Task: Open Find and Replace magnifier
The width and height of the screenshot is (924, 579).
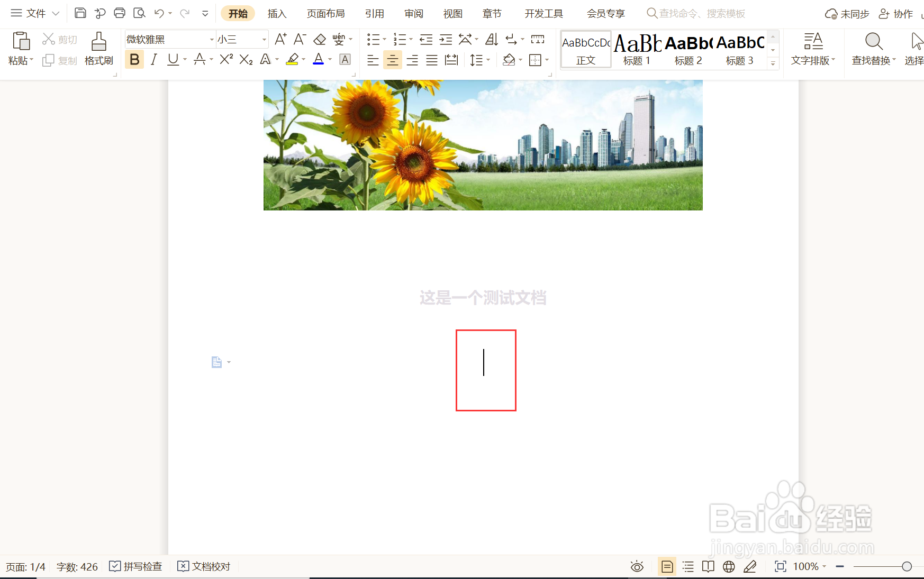Action: point(874,41)
